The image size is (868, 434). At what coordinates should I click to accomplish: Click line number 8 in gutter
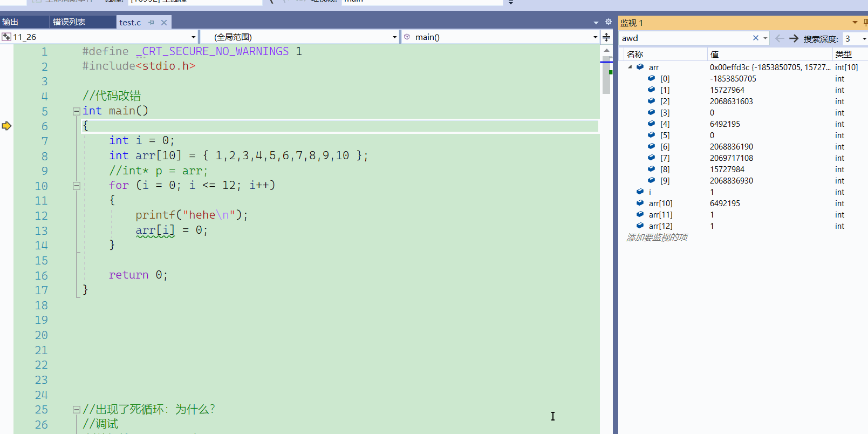[44, 156]
